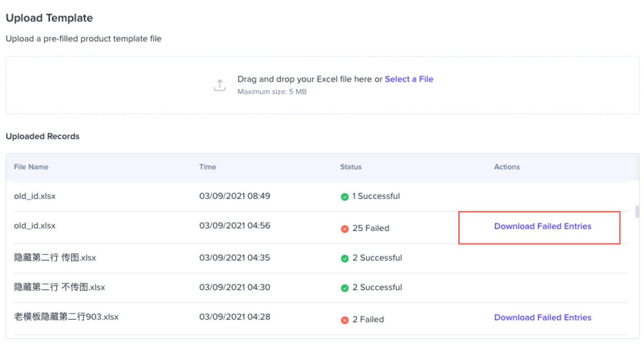The height and width of the screenshot is (344, 644).
Task: Click green check icon beside 1 Successful
Action: [x=345, y=197]
